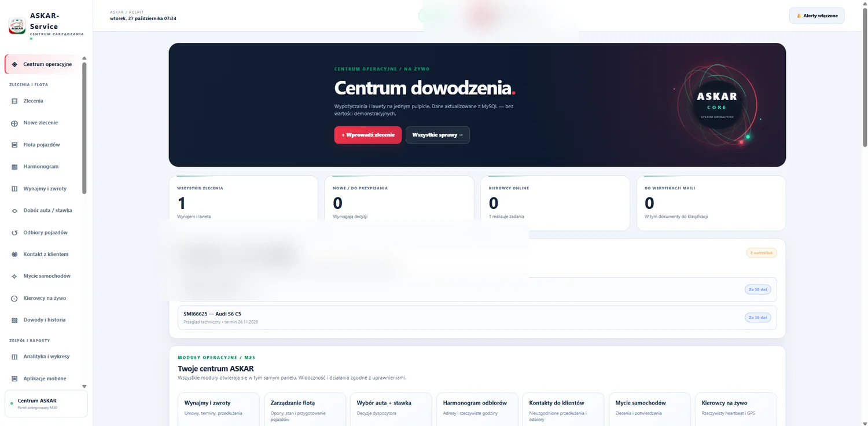Screen dimensions: 868x426
Task: Click the Nowe zlecenie plus-circle icon
Action: 14,123
